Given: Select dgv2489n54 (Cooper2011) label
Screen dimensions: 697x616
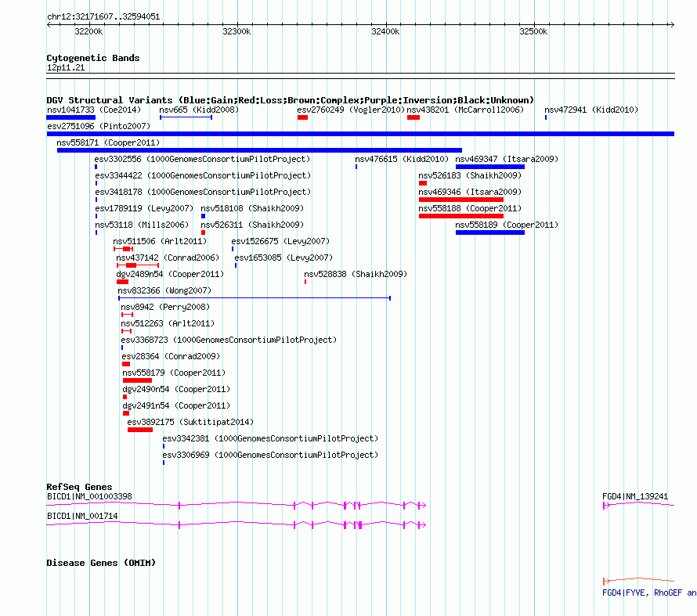Looking at the screenshot, I should (x=170, y=274).
